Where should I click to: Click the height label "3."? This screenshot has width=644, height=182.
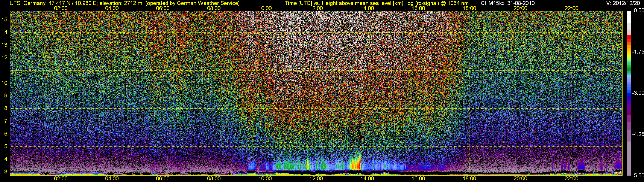coord(6,172)
